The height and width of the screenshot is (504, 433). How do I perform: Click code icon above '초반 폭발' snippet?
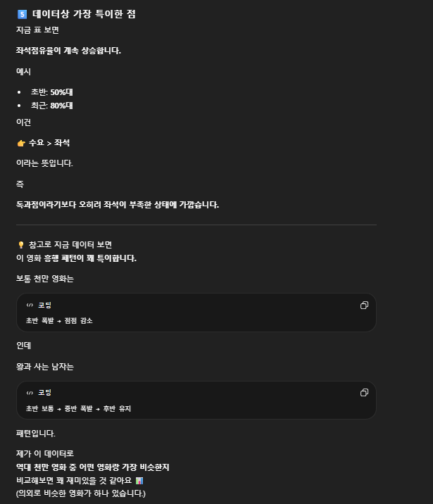(30, 305)
